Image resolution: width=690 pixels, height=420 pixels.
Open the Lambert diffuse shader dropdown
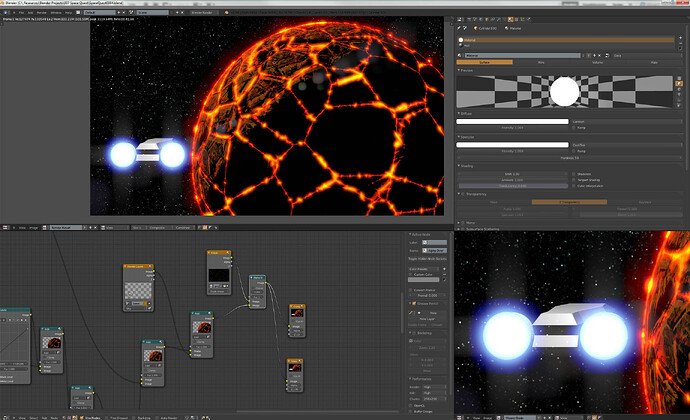pos(627,122)
